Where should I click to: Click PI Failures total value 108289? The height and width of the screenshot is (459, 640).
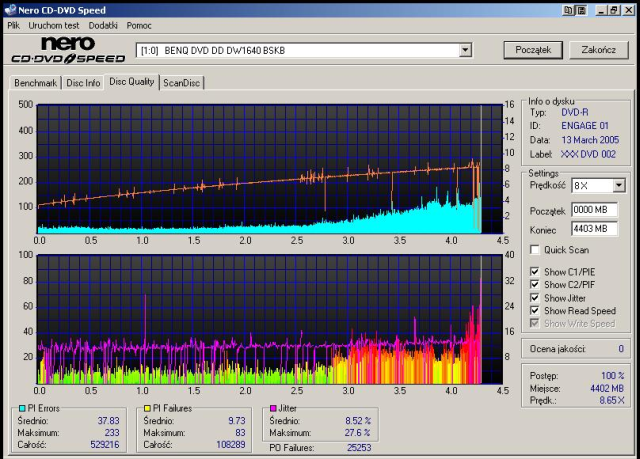pos(231,444)
